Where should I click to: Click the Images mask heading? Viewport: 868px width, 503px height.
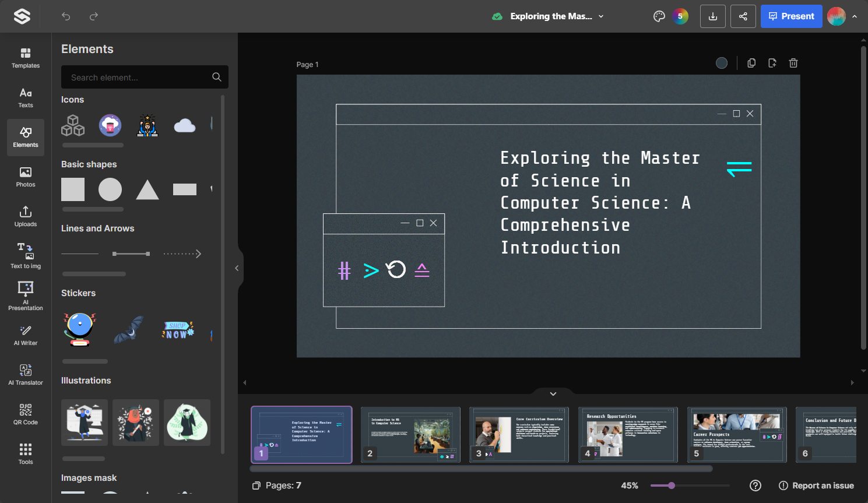pos(89,478)
